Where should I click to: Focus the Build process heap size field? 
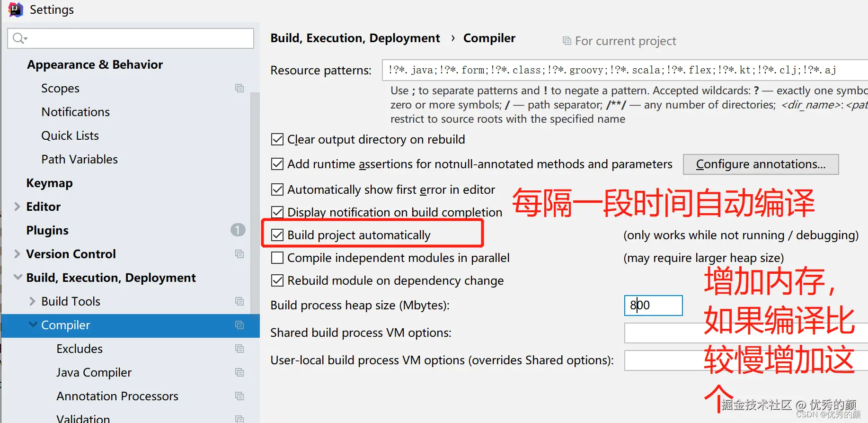click(653, 306)
